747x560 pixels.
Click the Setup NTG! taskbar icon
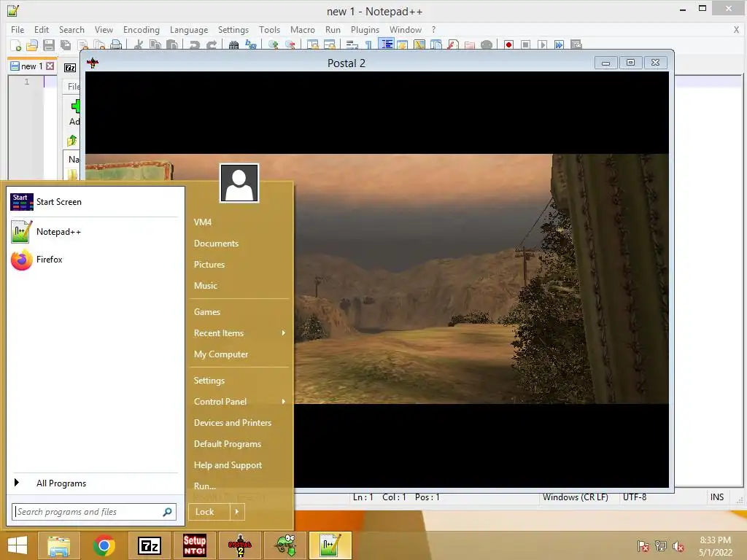(x=194, y=545)
